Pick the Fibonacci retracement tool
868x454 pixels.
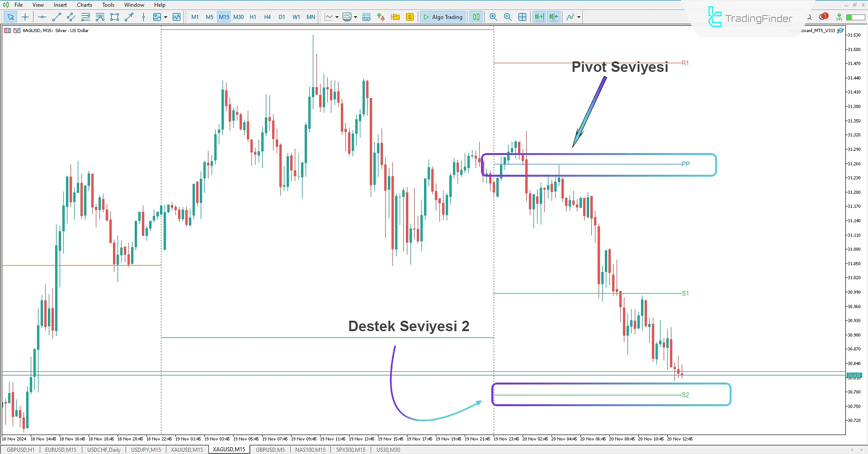pos(100,17)
